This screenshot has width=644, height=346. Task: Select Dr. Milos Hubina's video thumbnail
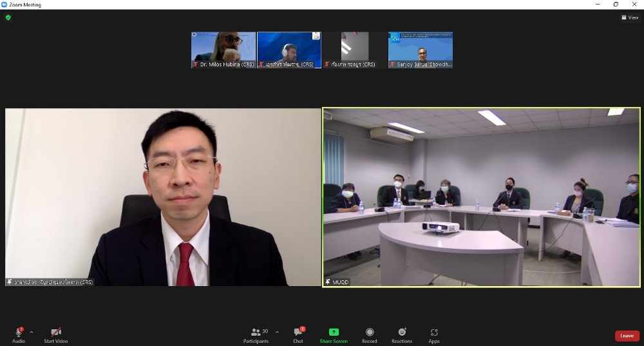[x=223, y=50]
